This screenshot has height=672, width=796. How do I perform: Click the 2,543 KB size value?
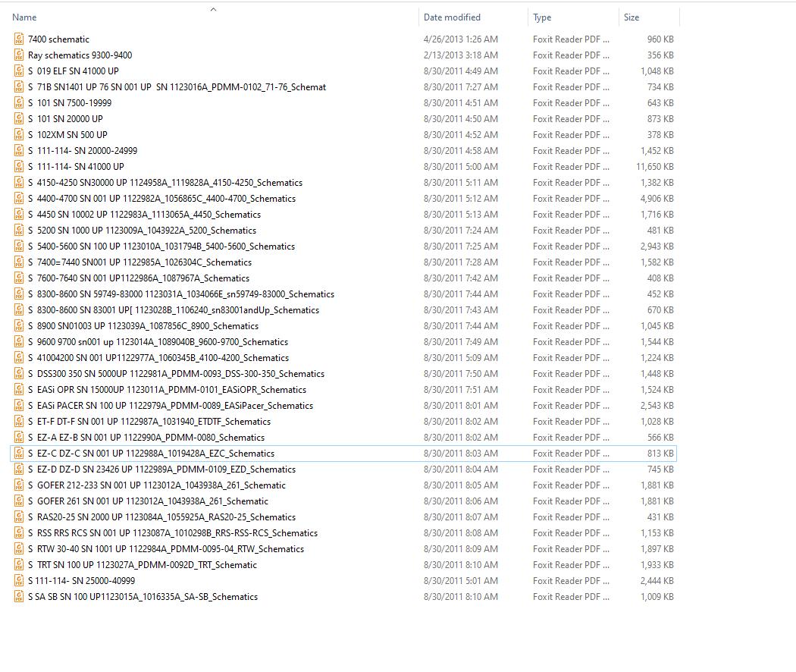(657, 405)
